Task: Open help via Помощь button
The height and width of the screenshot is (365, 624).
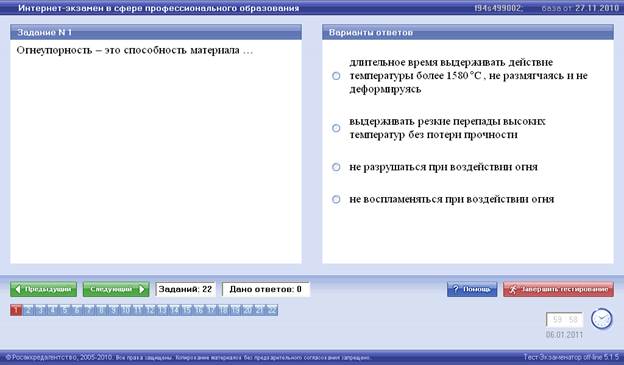Action: (472, 289)
